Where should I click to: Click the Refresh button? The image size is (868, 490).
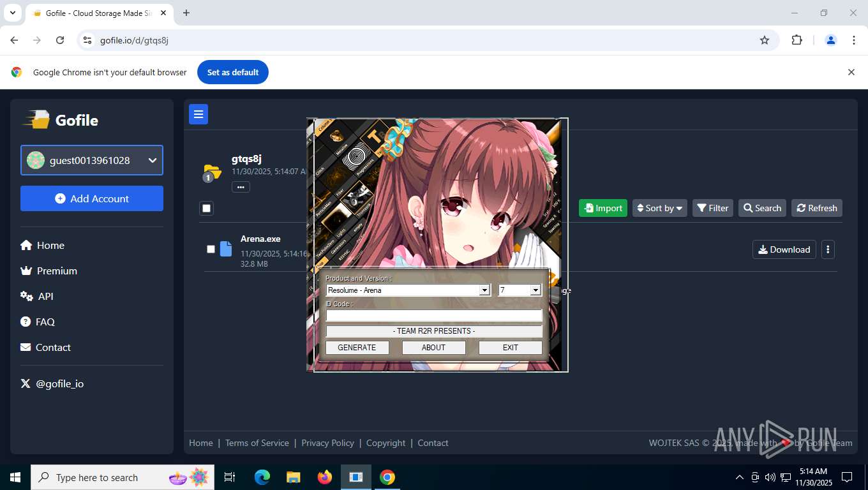[817, 208]
